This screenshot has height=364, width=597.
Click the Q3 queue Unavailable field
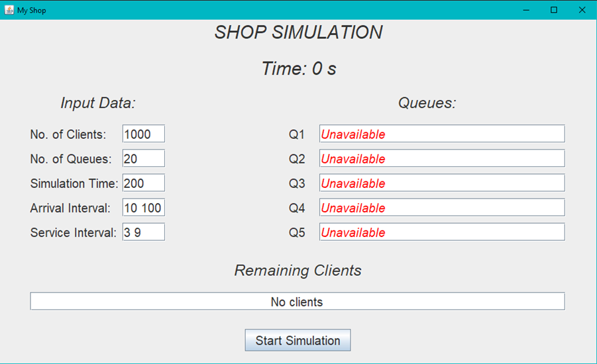[x=442, y=183]
